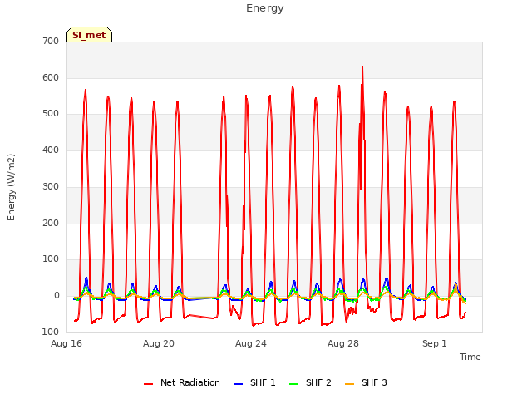This screenshot has width=532, height=399.
Task: Click the 0 y-axis tick label
Action: point(57,296)
